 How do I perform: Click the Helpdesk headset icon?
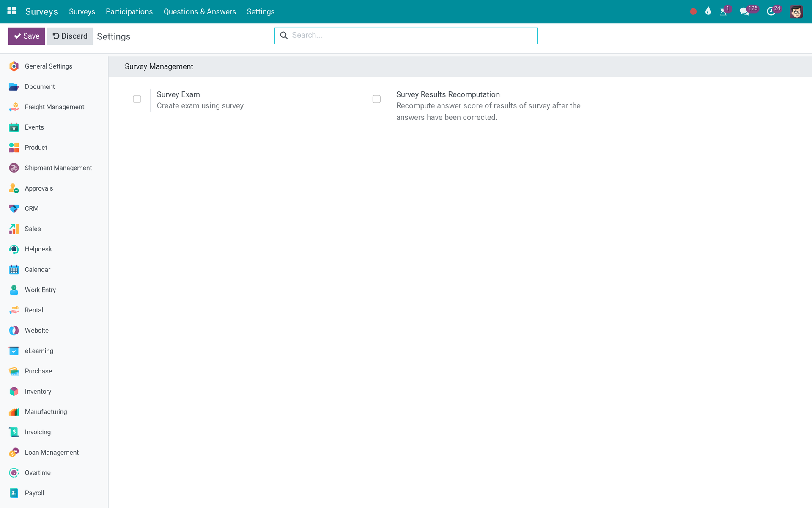point(14,249)
